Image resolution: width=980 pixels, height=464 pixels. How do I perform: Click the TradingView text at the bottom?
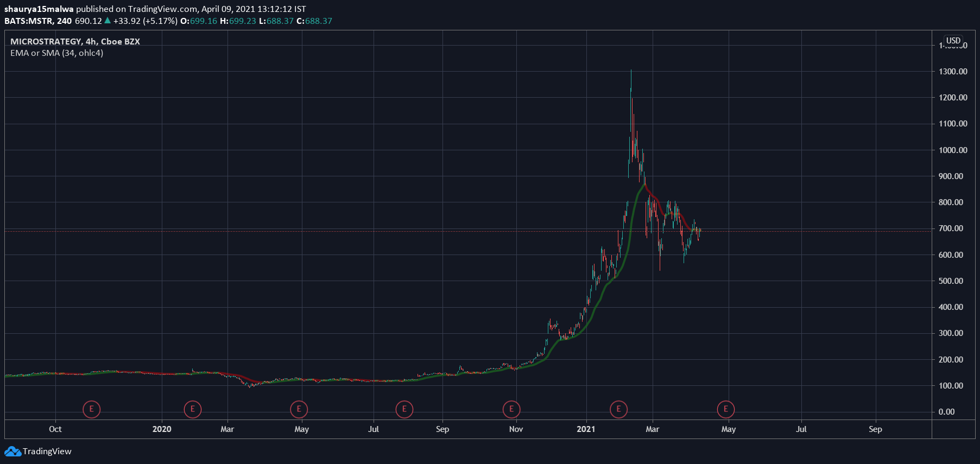(47, 452)
